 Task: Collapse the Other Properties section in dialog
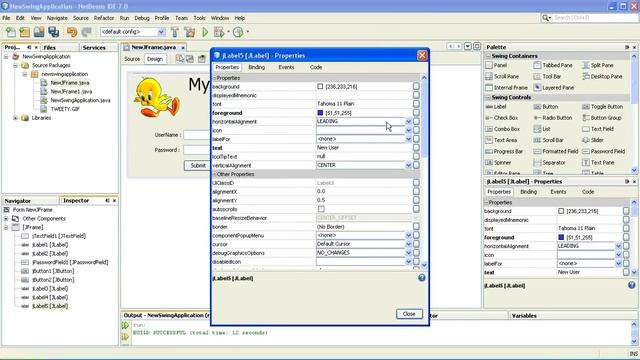[215, 174]
